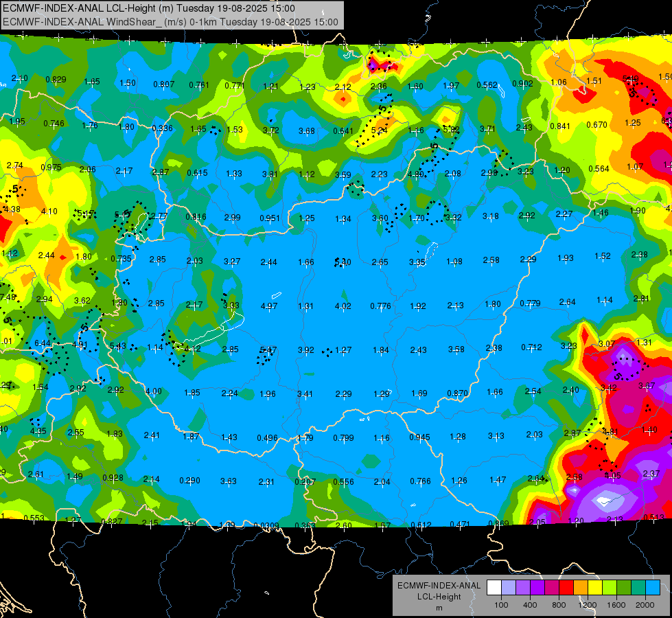Image resolution: width=672 pixels, height=618 pixels.
Task: Click the wind shear value 0.807
Action: (164, 84)
